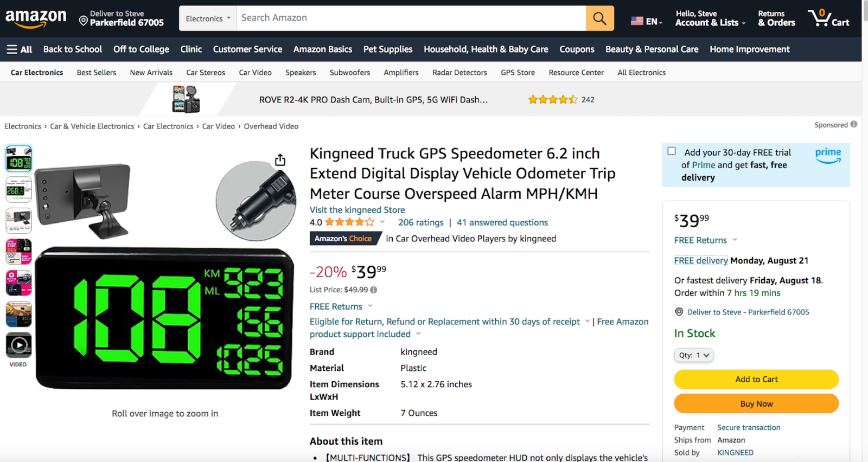Visit the kingneed Store link

click(357, 210)
